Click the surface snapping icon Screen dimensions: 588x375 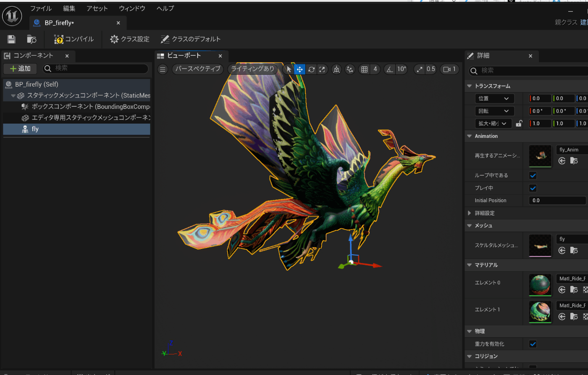click(x=350, y=69)
